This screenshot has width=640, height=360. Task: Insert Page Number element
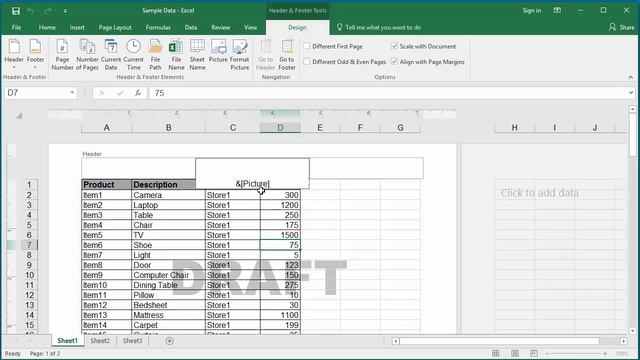coord(62,54)
